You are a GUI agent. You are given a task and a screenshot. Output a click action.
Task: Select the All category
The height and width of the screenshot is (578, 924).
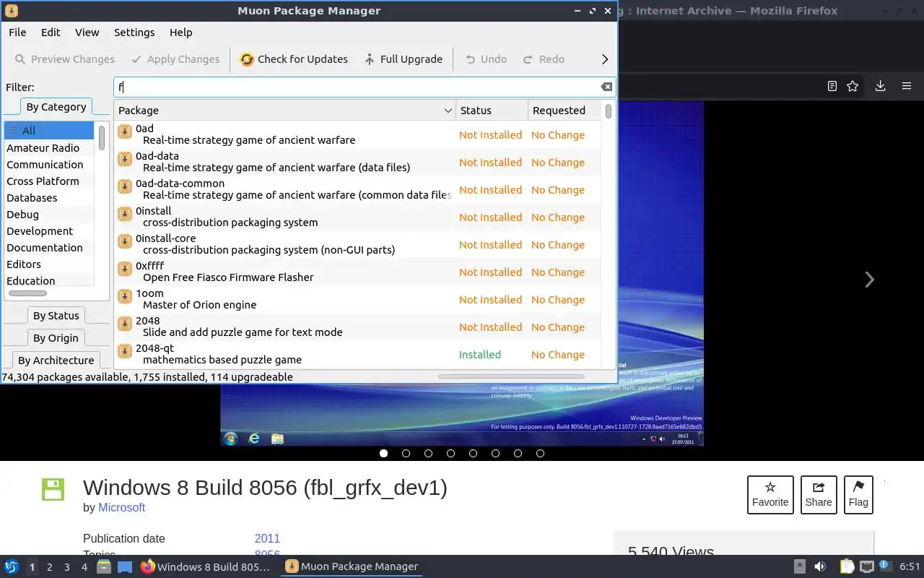49,131
